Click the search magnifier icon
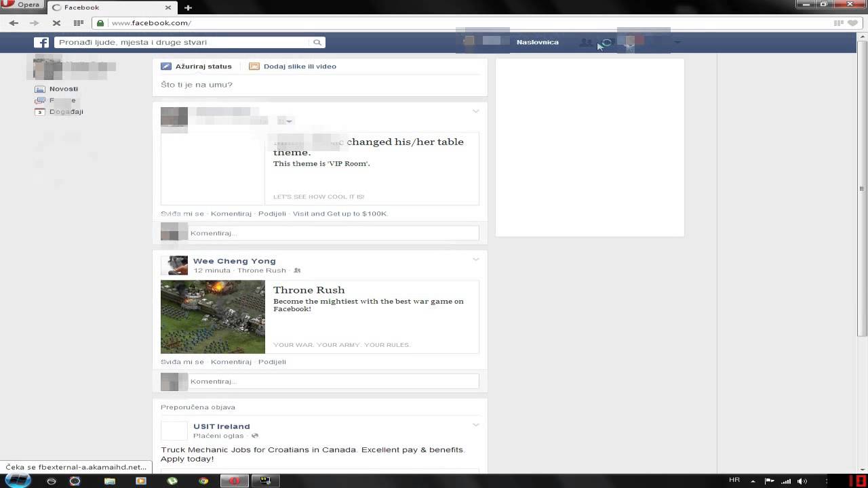The height and width of the screenshot is (488, 868). (317, 42)
